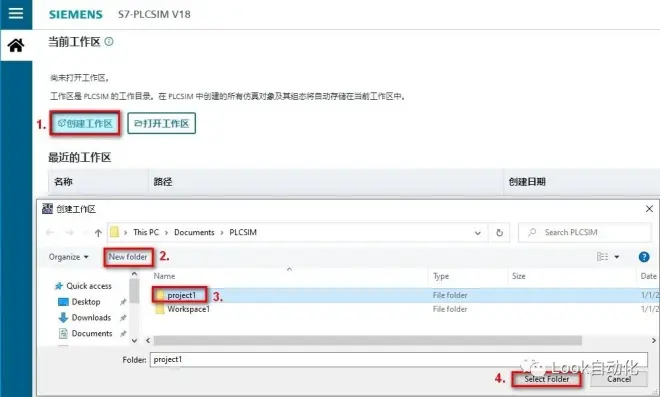This screenshot has height=397, width=660.
Task: Click the 打开工作区 button
Action: tap(162, 123)
